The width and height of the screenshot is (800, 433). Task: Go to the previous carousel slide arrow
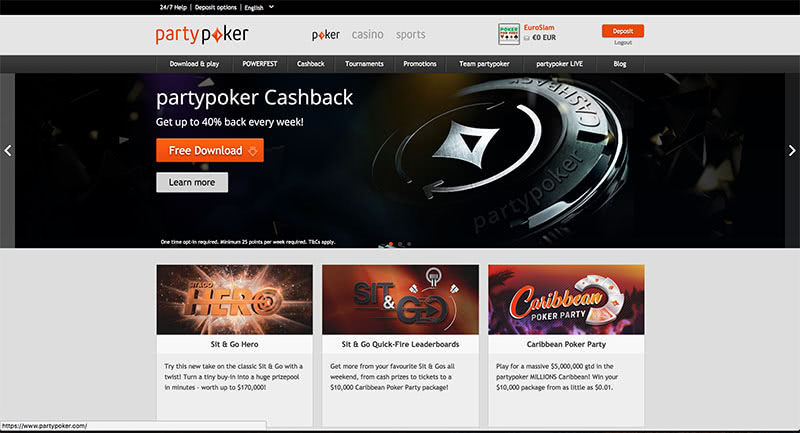[8, 150]
